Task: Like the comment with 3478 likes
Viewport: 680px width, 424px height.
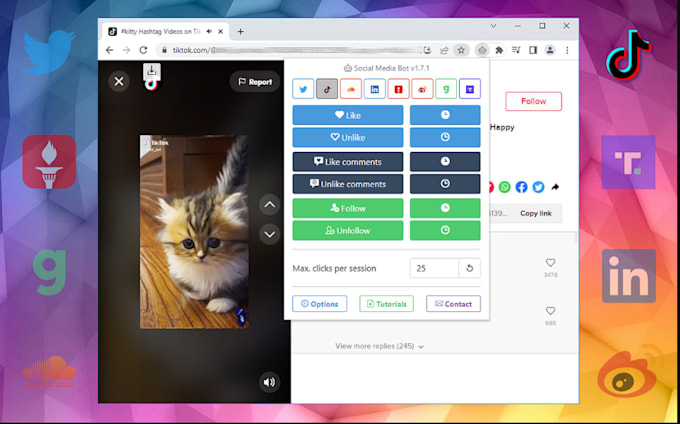Action: (550, 263)
